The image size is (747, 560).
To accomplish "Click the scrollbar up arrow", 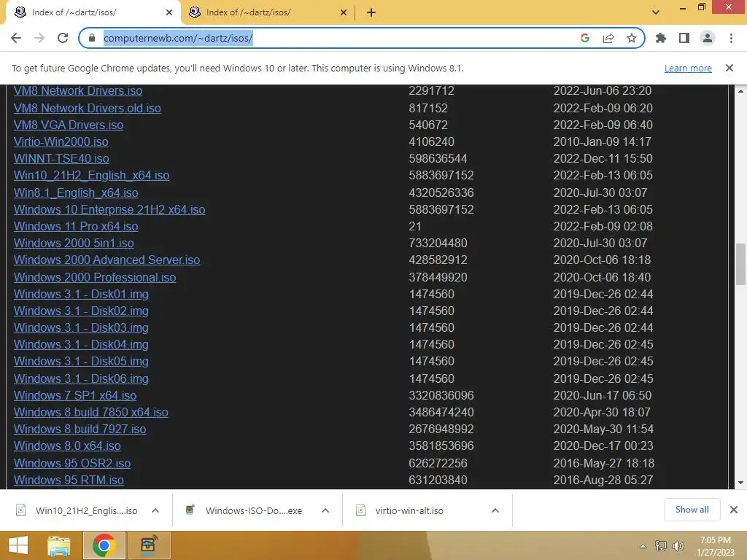I will (x=741, y=90).
